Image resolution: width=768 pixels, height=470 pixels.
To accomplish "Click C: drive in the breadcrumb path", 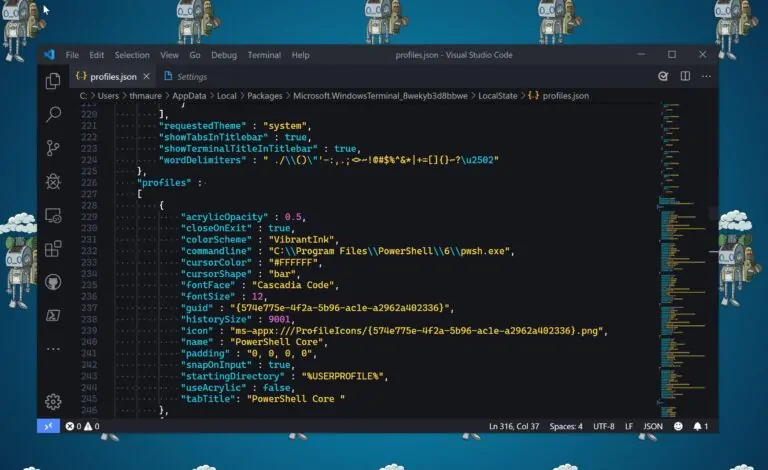I will pyautogui.click(x=83, y=96).
